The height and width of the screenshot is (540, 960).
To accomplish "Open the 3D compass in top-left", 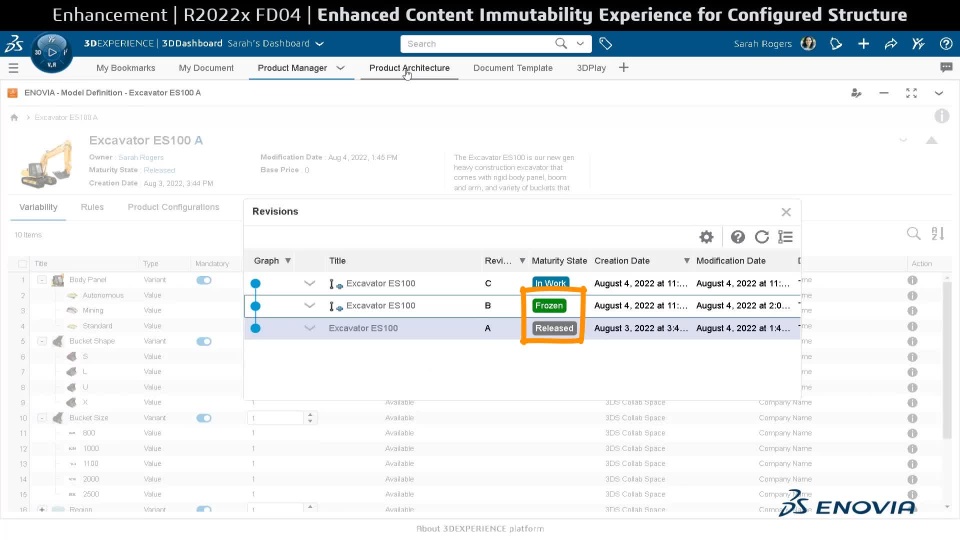I will (x=50, y=51).
